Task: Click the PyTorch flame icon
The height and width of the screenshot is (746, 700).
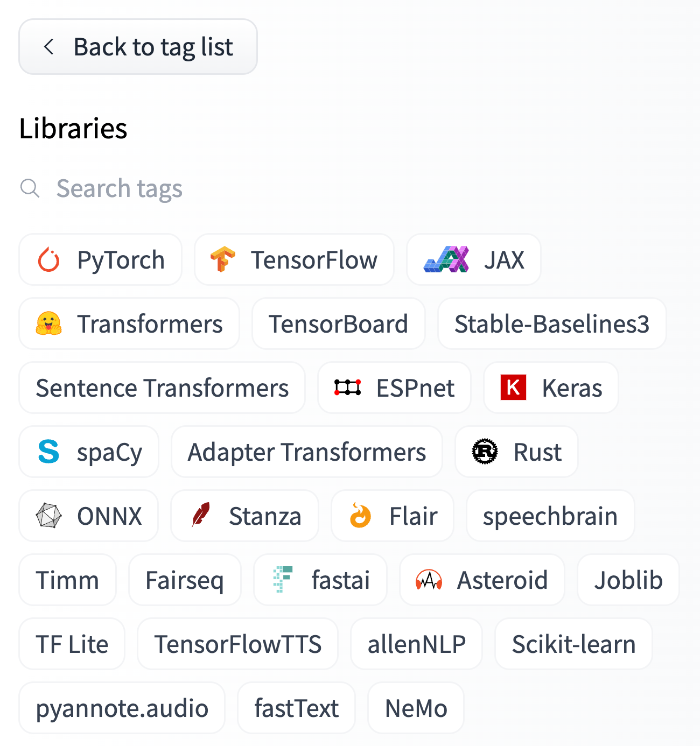Action: click(49, 260)
